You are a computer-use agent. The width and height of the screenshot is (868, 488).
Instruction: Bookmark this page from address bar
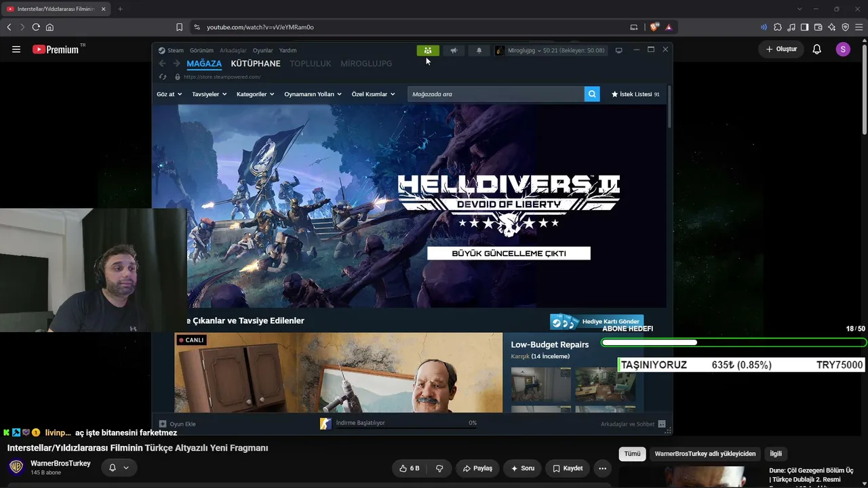(179, 27)
